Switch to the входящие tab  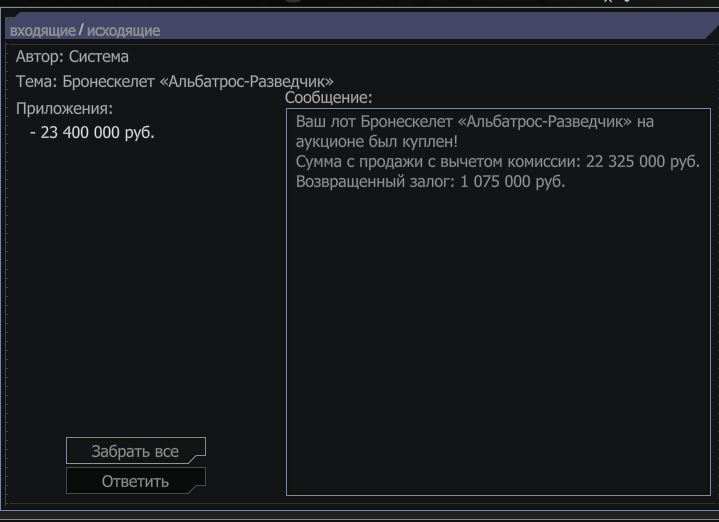pos(43,31)
